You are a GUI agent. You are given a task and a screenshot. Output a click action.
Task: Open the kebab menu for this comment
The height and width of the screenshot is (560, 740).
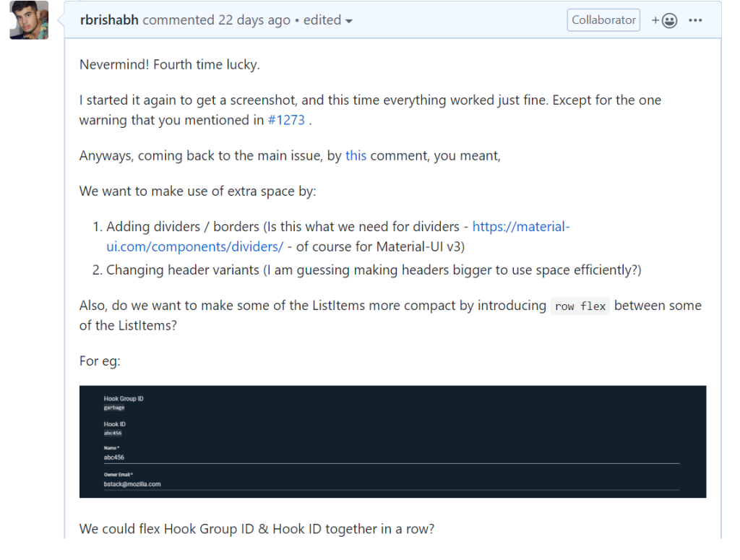tap(695, 20)
